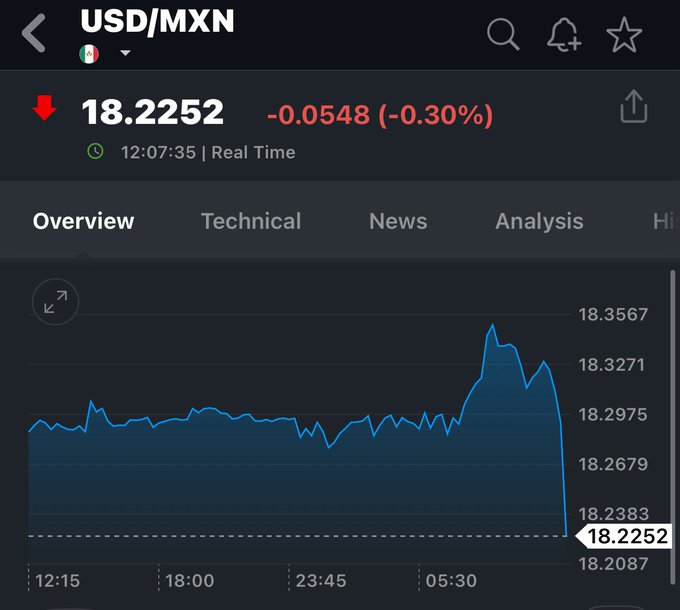Add a price alert with bell icon
Screen dimensions: 680x610
tap(564, 36)
